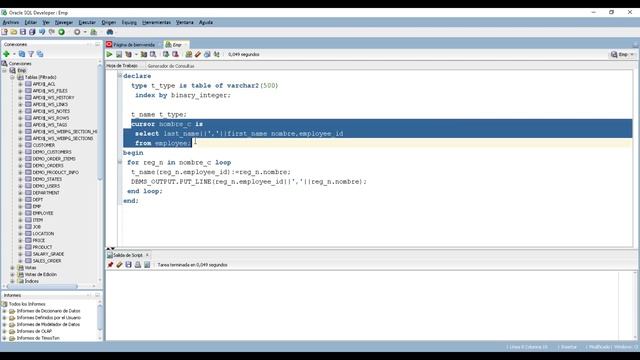Click the Unshared SQL Worksheet icon

(x=189, y=54)
